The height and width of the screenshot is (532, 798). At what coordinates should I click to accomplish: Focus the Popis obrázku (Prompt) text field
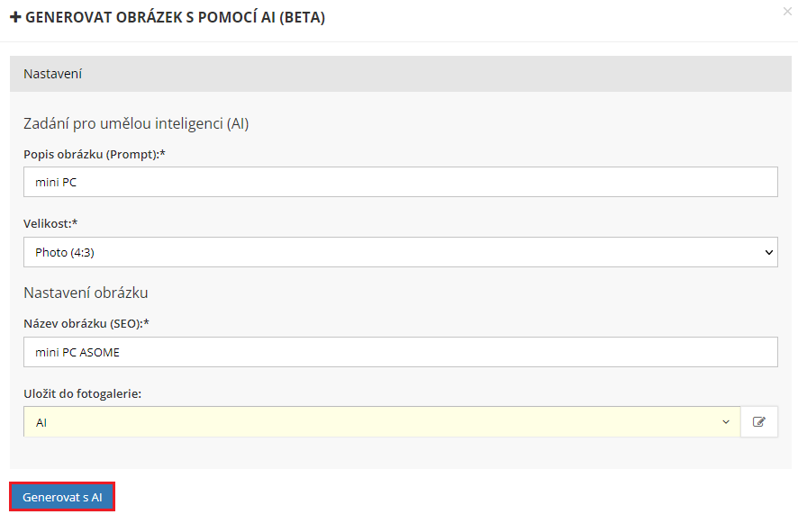pos(400,182)
